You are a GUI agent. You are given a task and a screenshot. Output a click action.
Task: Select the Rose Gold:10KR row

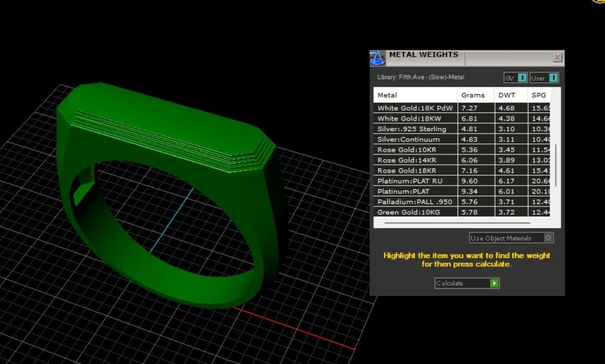tap(461, 149)
